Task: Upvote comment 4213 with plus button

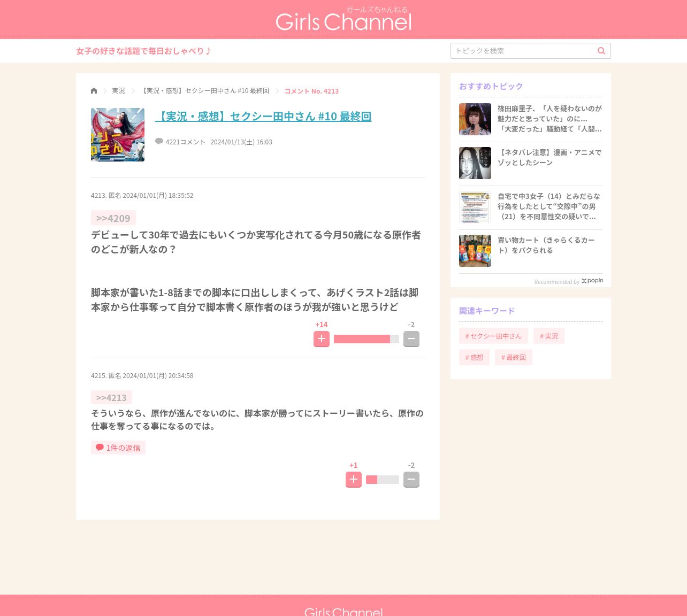Action: coord(322,338)
